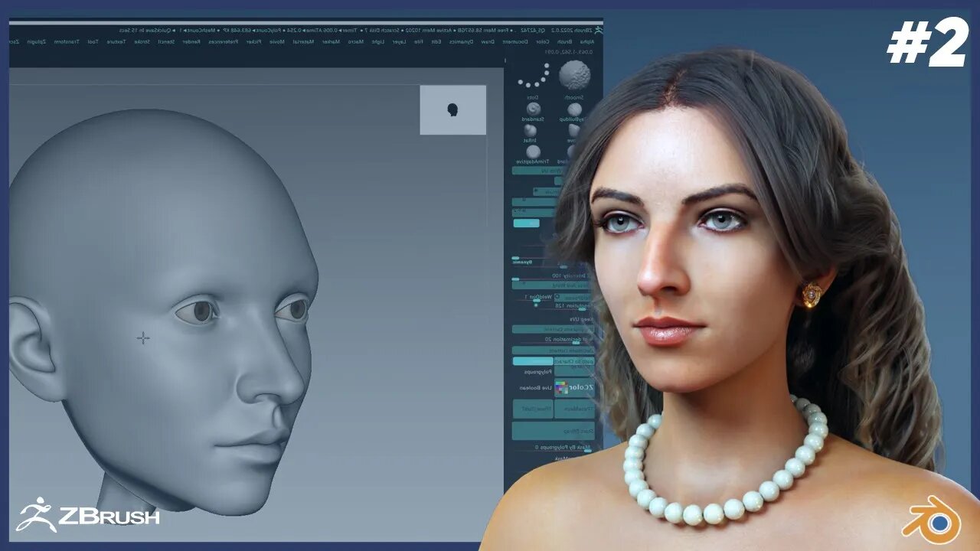
Task: Open the Zplugin menu
Action: point(36,41)
